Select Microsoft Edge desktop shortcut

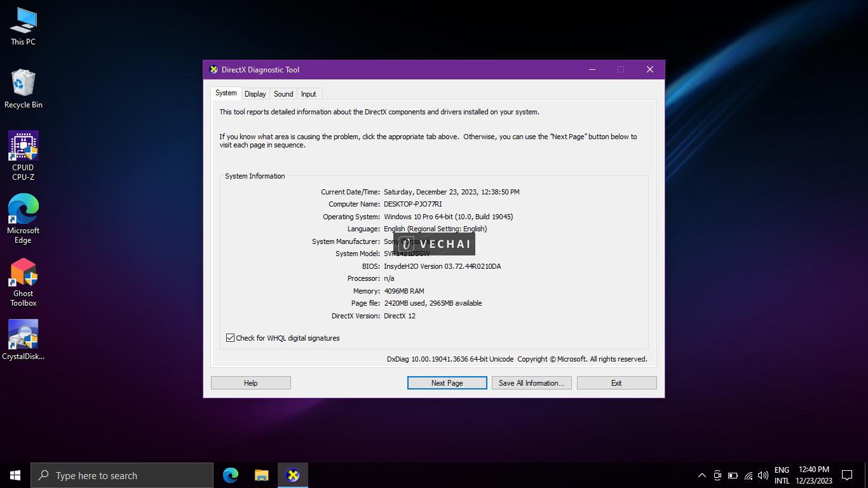point(24,219)
